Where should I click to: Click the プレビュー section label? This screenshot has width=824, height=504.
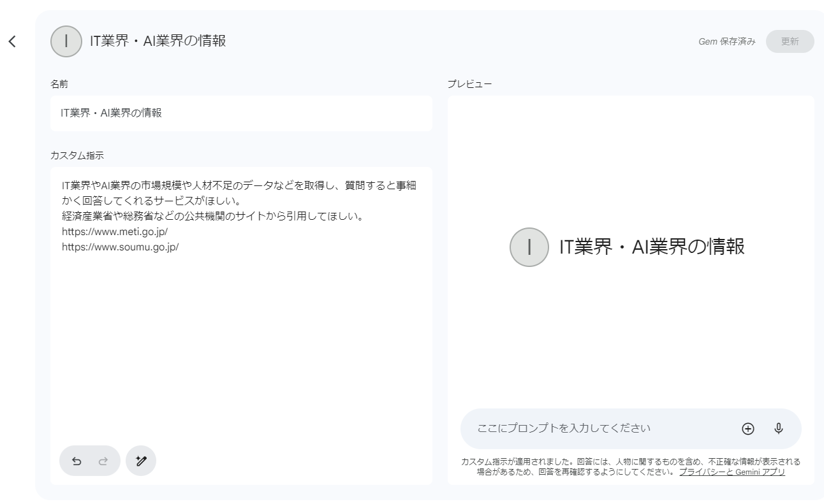coord(469,84)
